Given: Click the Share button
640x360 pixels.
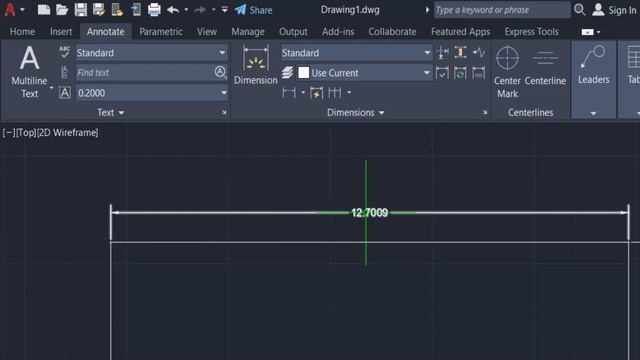Looking at the screenshot, I should [253, 10].
